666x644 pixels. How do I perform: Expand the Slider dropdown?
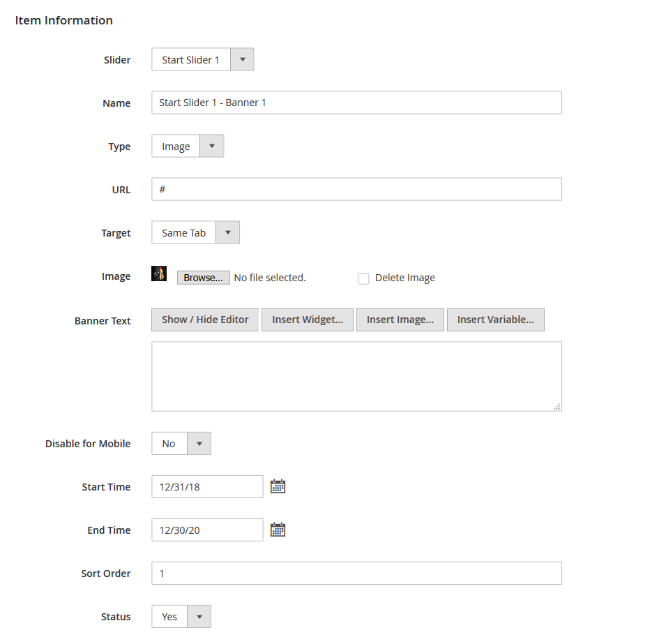click(x=202, y=60)
